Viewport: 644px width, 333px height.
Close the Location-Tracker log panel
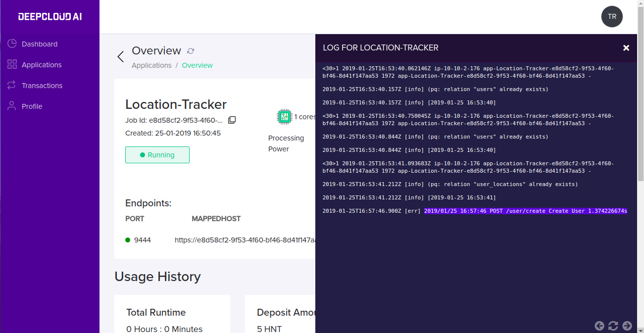[626, 48]
